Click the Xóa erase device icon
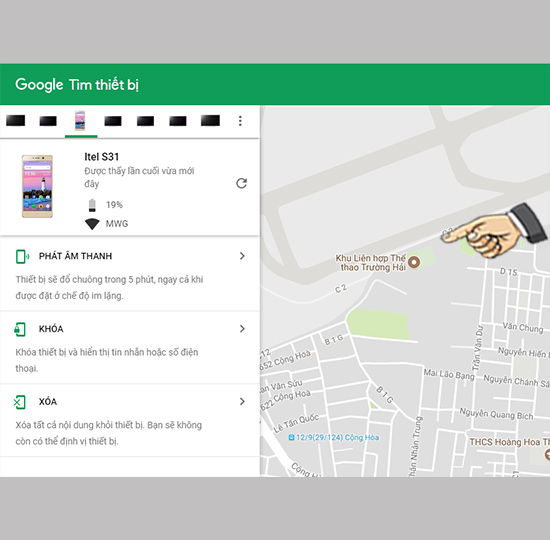Image resolution: width=550 pixels, height=540 pixels. (x=20, y=402)
